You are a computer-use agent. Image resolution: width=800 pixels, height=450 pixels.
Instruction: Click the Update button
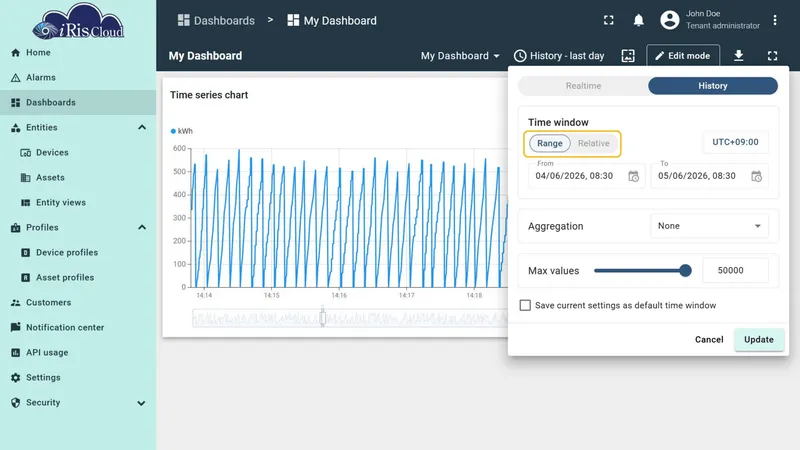click(759, 340)
